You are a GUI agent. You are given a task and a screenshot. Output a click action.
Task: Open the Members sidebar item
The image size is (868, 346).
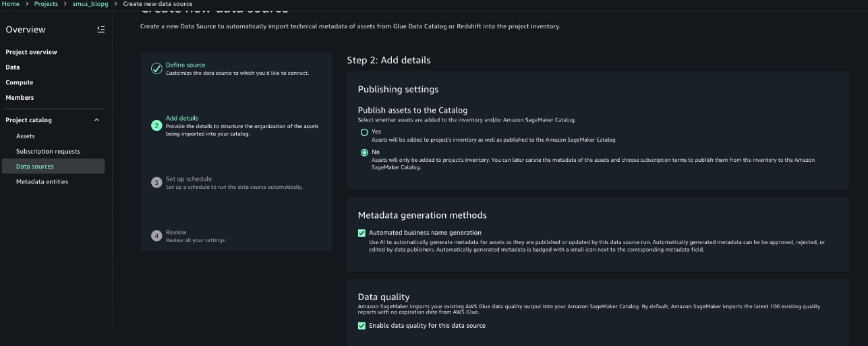pos(20,98)
